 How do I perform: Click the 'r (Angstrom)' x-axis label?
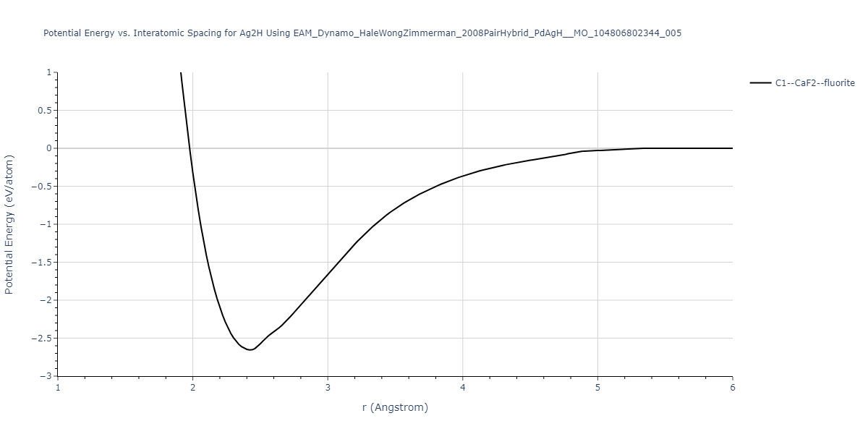click(x=395, y=407)
